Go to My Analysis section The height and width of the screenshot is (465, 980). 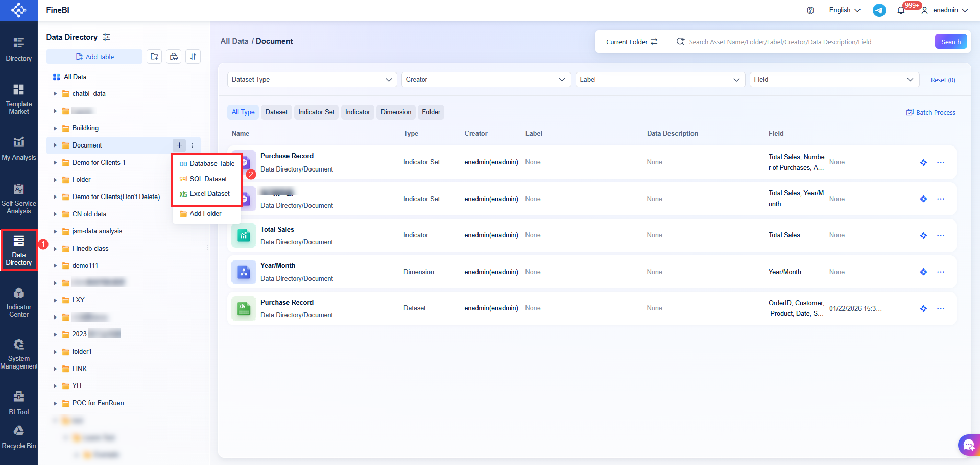[19, 149]
